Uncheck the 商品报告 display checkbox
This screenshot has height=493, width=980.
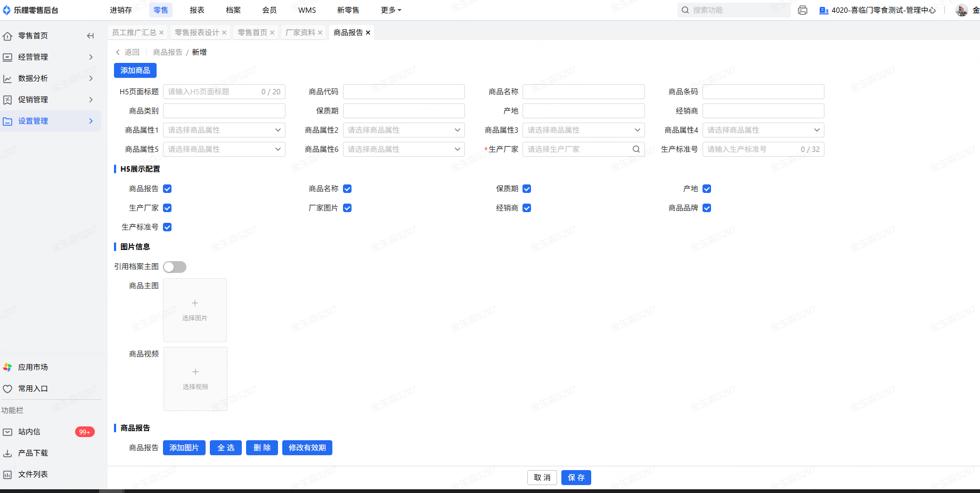coord(167,189)
